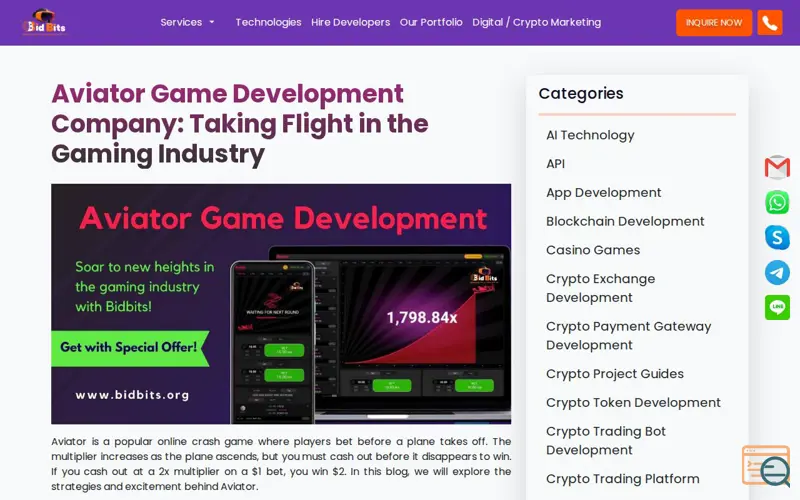This screenshot has width=800, height=500.
Task: Select the API category link
Action: (x=556, y=164)
